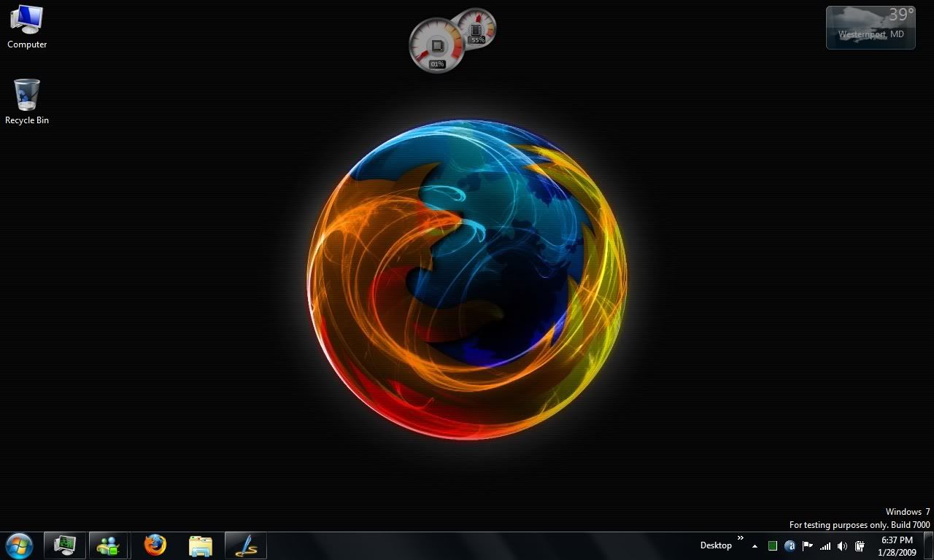934x560 pixels.
Task: Open the clock showing 6:37 PM
Action: click(897, 545)
